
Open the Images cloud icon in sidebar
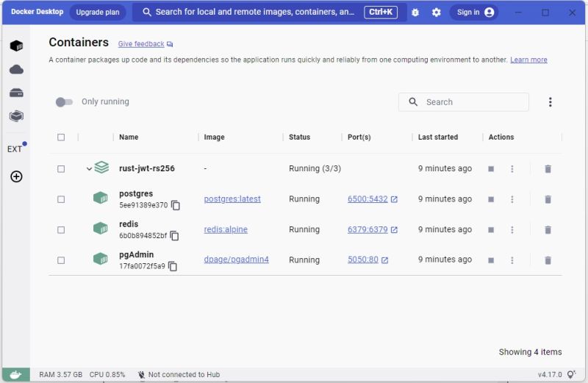[16, 69]
